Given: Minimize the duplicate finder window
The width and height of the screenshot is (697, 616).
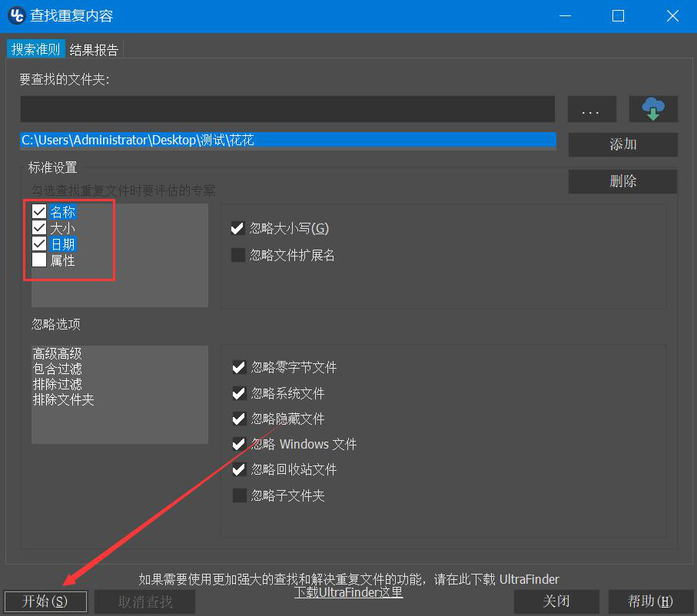Looking at the screenshot, I should coord(565,16).
